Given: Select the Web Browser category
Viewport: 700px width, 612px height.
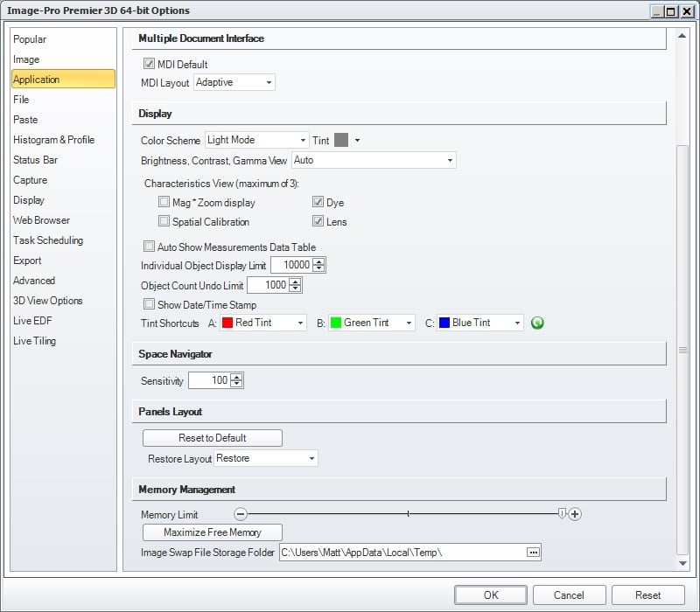Looking at the screenshot, I should click(x=63, y=220).
